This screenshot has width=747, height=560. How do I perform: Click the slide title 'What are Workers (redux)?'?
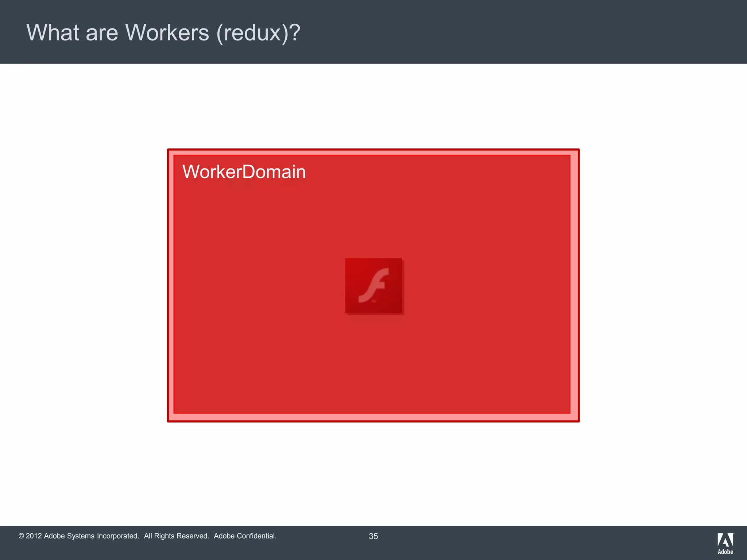click(163, 33)
